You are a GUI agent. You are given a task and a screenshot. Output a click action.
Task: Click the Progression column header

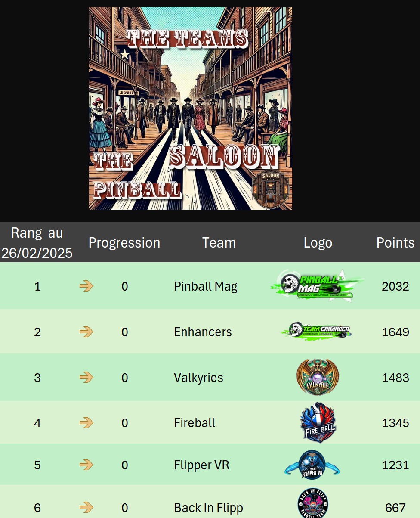click(124, 243)
